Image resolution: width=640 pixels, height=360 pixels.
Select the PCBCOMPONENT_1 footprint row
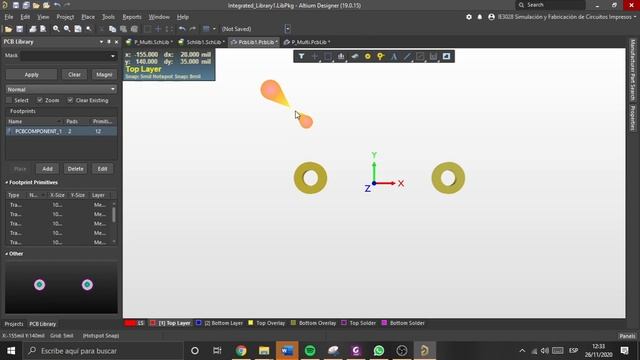(x=61, y=131)
